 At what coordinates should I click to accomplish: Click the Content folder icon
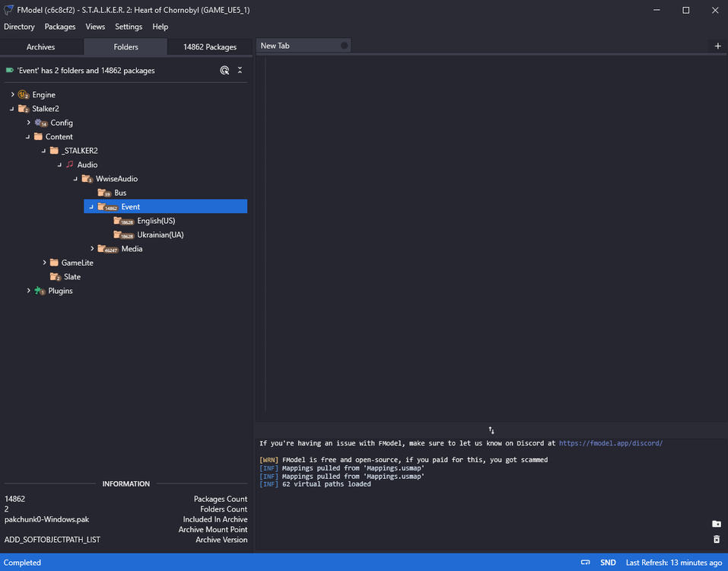coord(38,136)
